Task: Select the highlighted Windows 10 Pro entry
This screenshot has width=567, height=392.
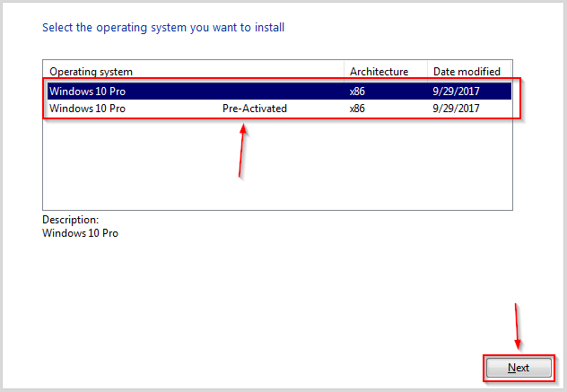Action: click(x=279, y=91)
